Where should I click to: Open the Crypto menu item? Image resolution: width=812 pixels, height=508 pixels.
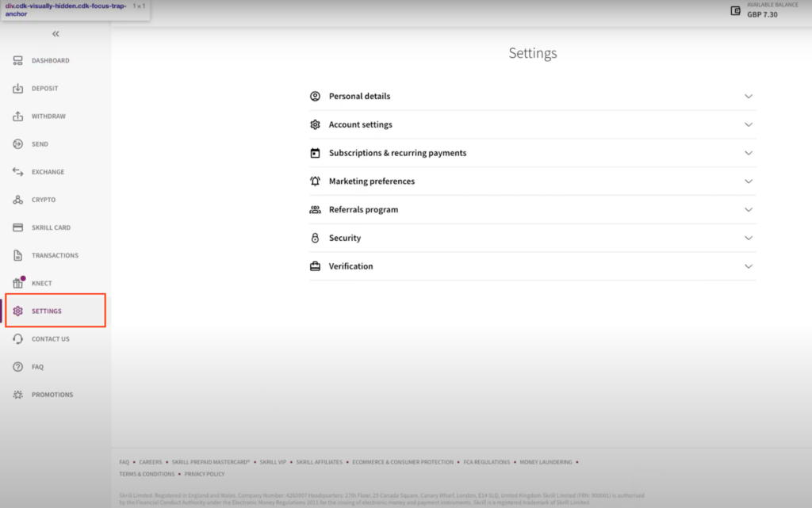[44, 200]
